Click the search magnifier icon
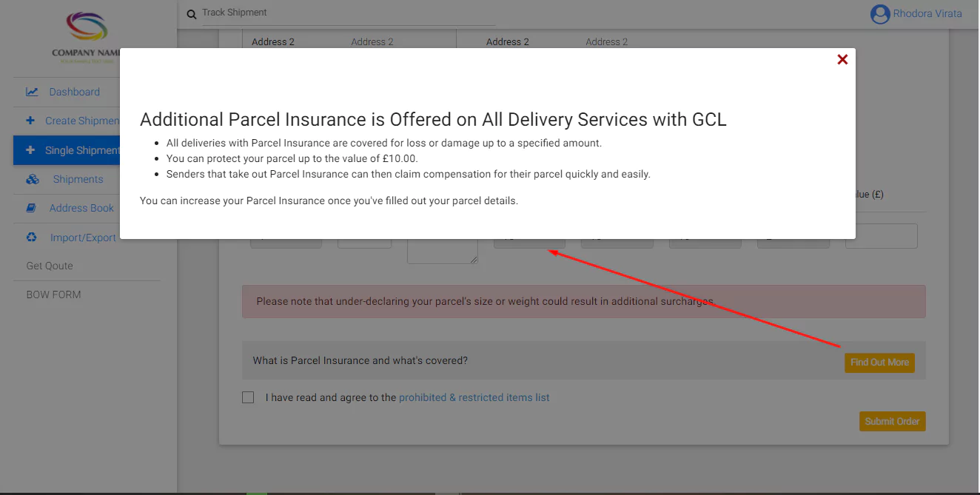Image resolution: width=980 pixels, height=495 pixels. [x=192, y=14]
